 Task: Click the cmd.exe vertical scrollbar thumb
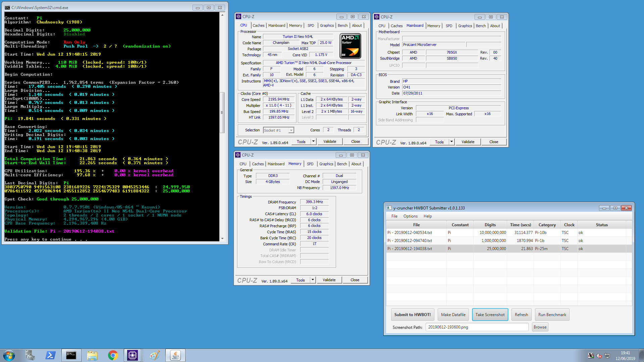(x=222, y=112)
